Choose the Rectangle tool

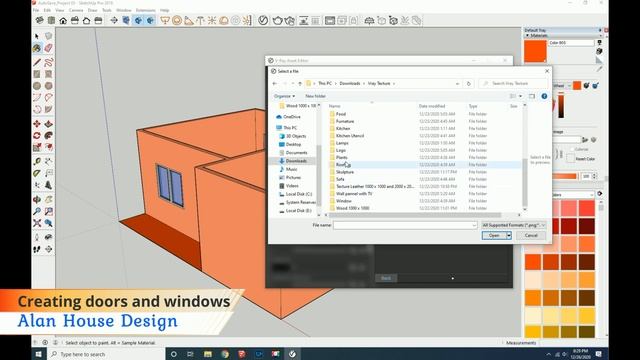(x=37, y=74)
